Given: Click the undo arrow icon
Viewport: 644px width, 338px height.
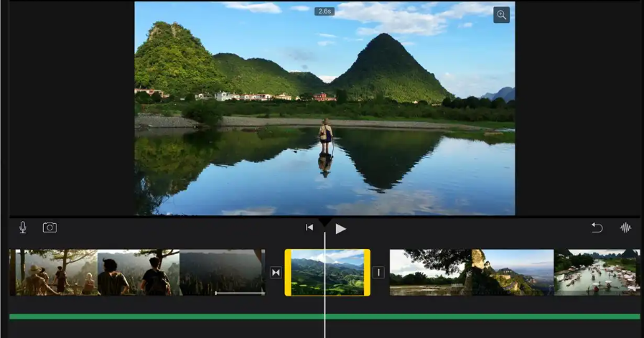Looking at the screenshot, I should click(x=597, y=227).
